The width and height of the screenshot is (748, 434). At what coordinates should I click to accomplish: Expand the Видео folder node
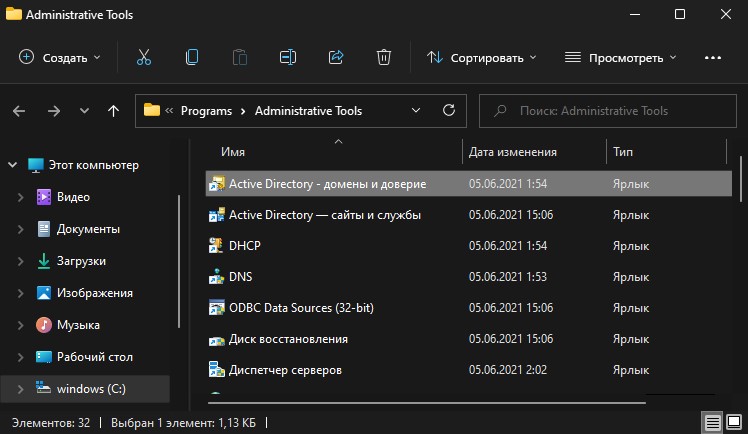click(21, 197)
